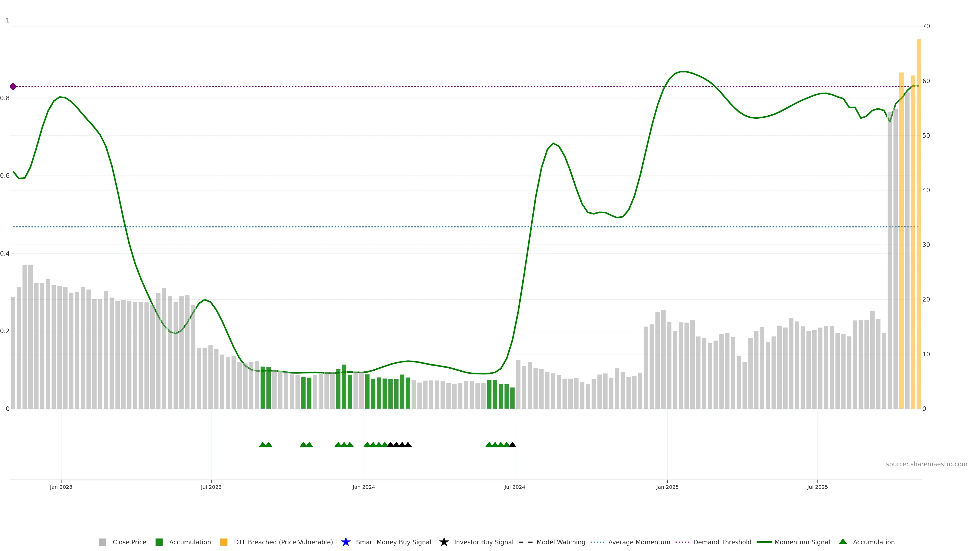Image resolution: width=980 pixels, height=551 pixels.
Task: Click the green Accumulation triangle legend icon
Action: 843,542
